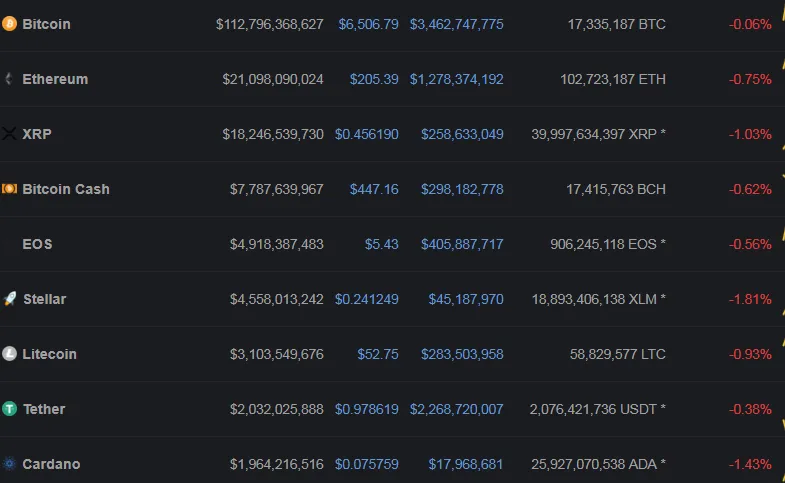Click Stellar price $0.241249
The height and width of the screenshot is (483, 785).
coord(366,299)
